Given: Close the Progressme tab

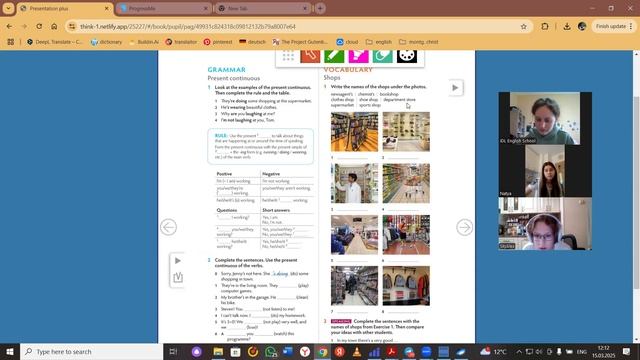Looking at the screenshot, I should [x=205, y=8].
